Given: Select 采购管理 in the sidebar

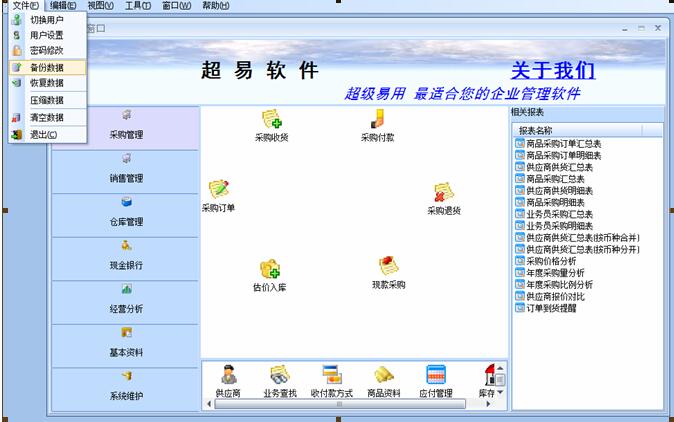Looking at the screenshot, I should pos(126,128).
